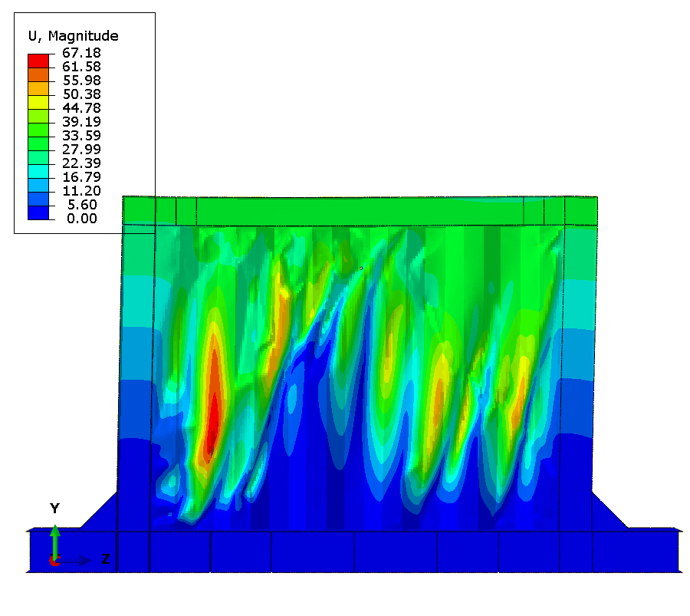Viewport: 690px width, 616px height.
Task: Click the Y axis label above the triad
Action: 54,509
